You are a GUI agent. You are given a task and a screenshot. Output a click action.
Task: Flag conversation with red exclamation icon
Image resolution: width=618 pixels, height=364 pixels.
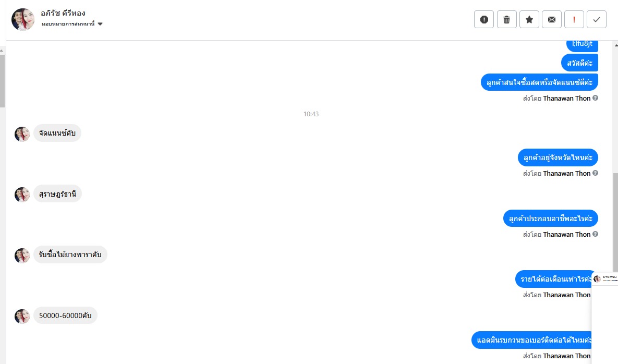(x=574, y=19)
